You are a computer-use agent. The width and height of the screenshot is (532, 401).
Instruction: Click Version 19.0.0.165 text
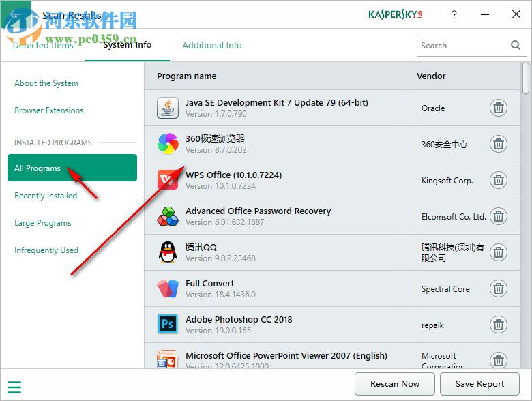point(218,331)
